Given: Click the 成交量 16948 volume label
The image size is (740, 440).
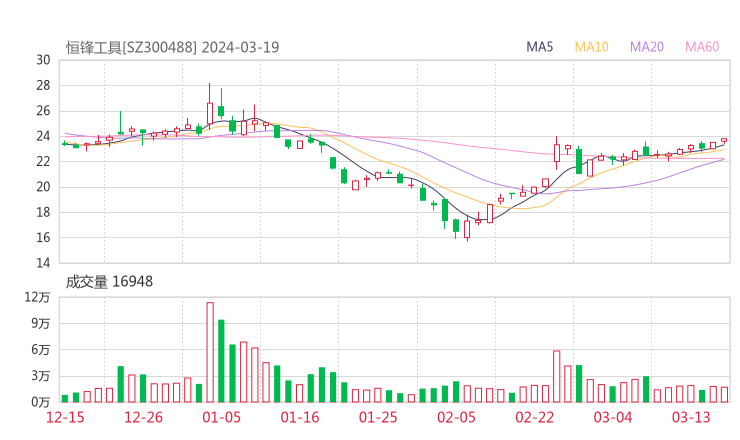Looking at the screenshot, I should click(x=109, y=282).
